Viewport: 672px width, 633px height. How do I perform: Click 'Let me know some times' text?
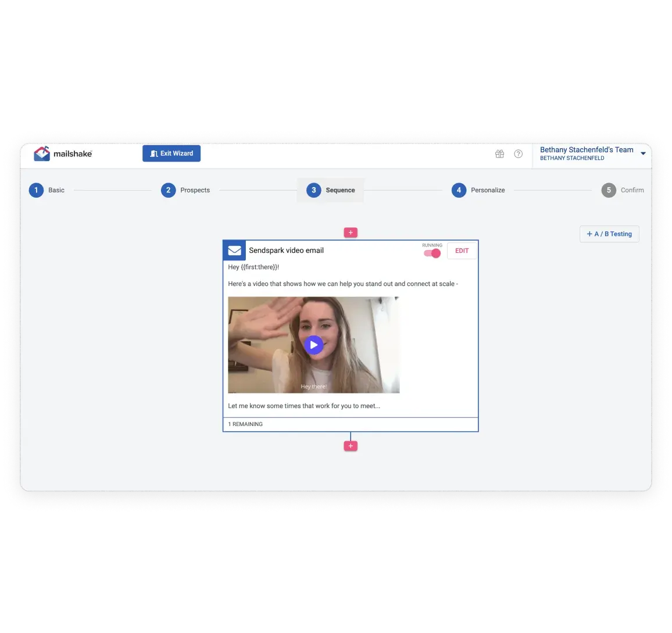coord(304,406)
